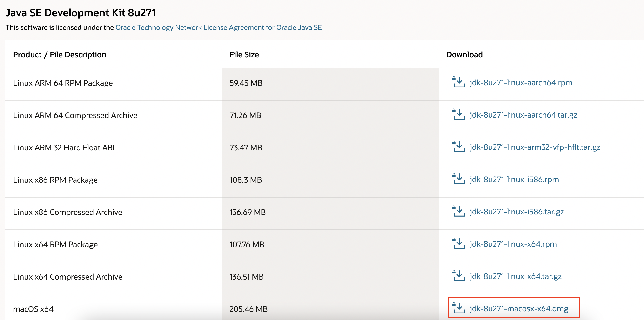
Task: Download jdk-8u271-linux-i586.rpm file link
Action: 514,179
